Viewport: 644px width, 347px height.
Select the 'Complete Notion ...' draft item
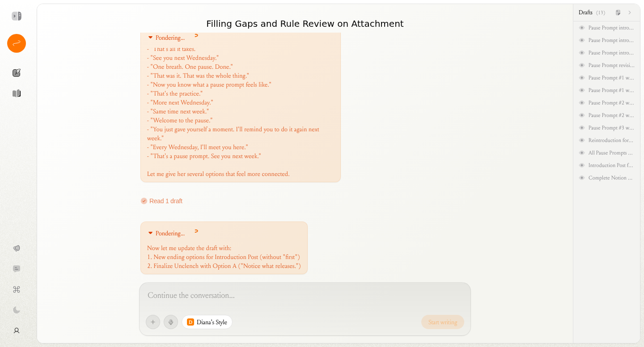coord(610,178)
